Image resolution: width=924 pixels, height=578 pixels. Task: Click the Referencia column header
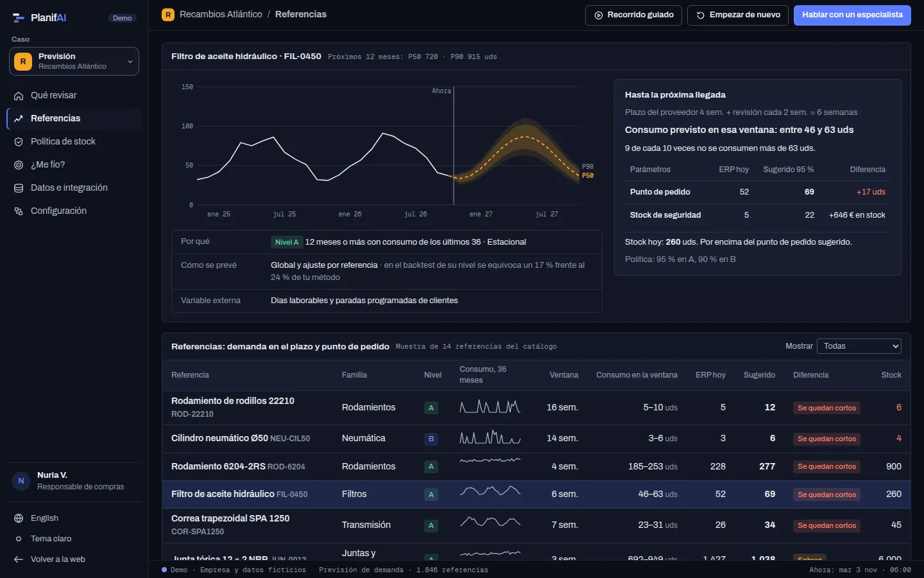(190, 375)
